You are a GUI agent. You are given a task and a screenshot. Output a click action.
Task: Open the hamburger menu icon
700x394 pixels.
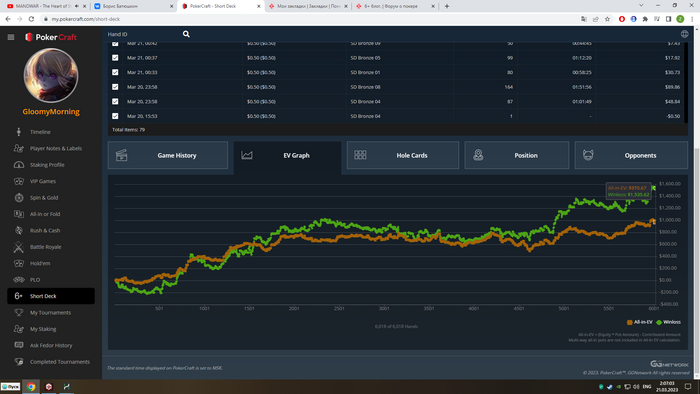point(11,37)
